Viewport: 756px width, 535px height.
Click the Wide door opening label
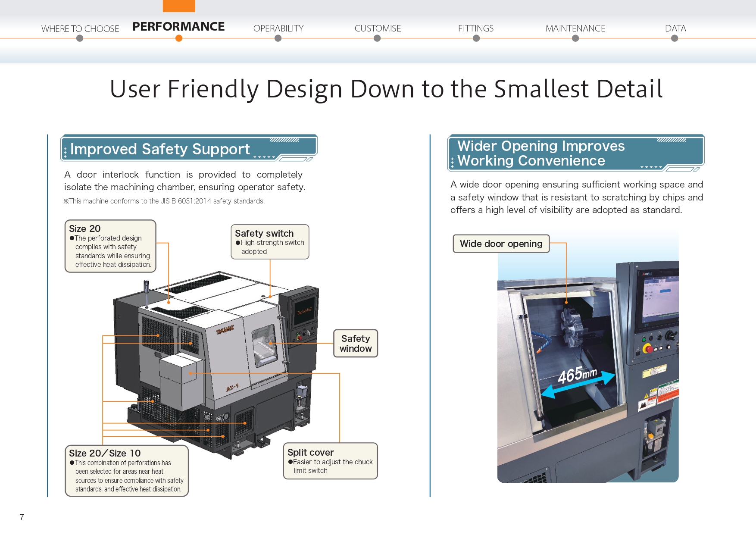[x=501, y=244]
